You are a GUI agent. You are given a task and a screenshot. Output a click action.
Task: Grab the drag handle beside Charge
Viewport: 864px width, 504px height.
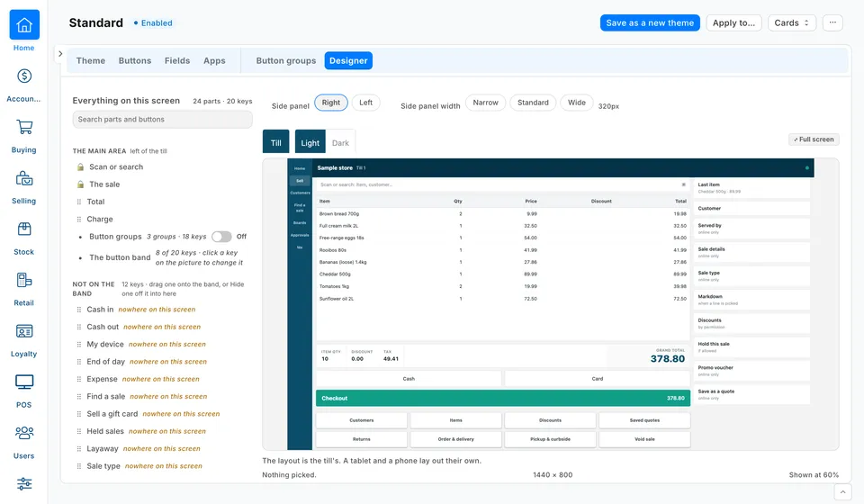coord(79,220)
